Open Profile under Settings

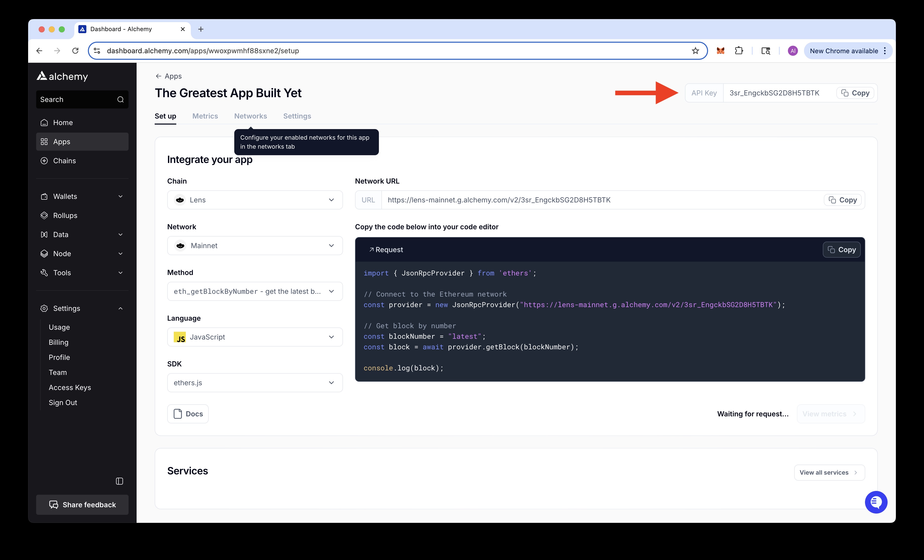[59, 357]
